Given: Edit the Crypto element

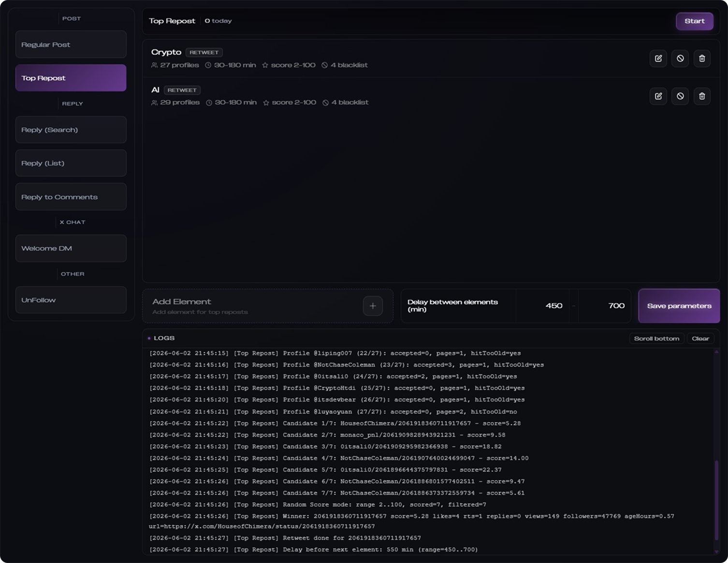Looking at the screenshot, I should click(658, 59).
